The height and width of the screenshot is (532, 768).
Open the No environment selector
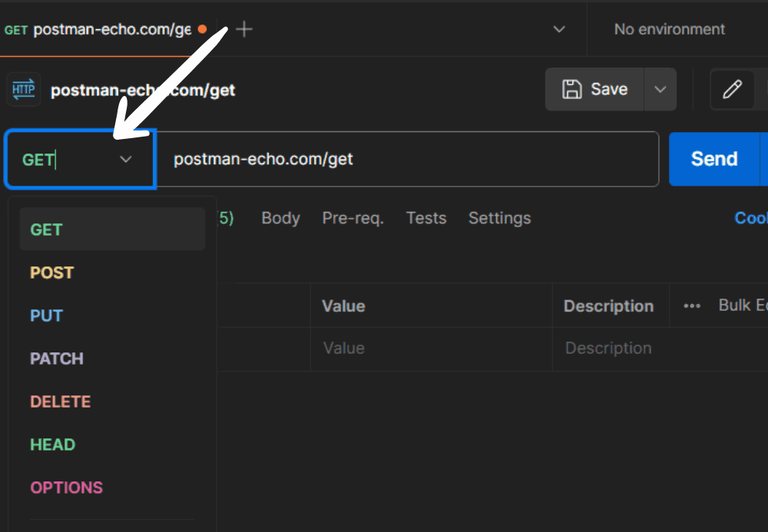click(669, 29)
